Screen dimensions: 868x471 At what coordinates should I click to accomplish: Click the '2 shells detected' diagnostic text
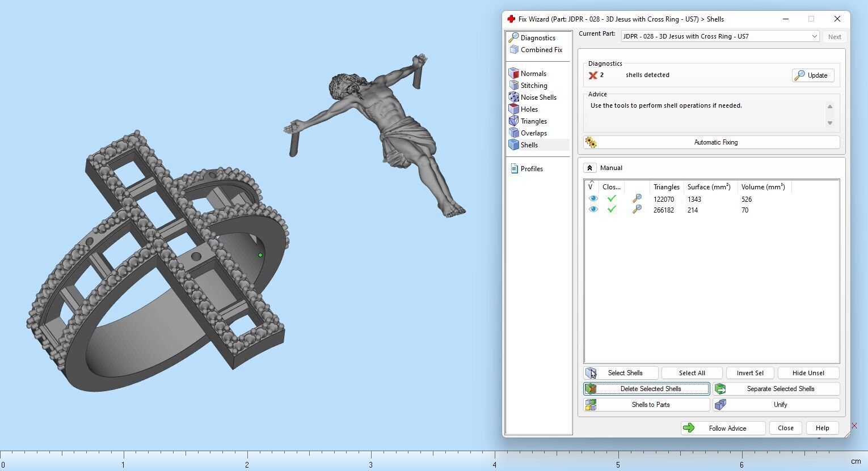coord(635,75)
